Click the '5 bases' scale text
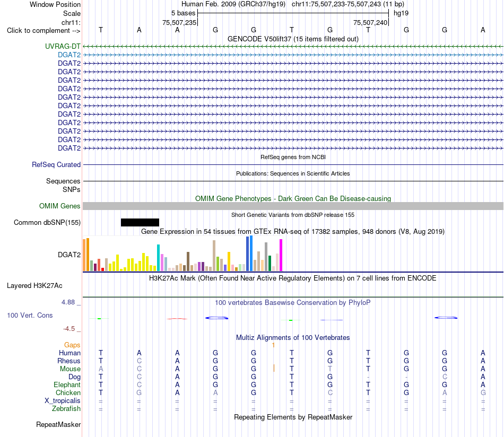This screenshot has height=437, width=504. coord(183,13)
